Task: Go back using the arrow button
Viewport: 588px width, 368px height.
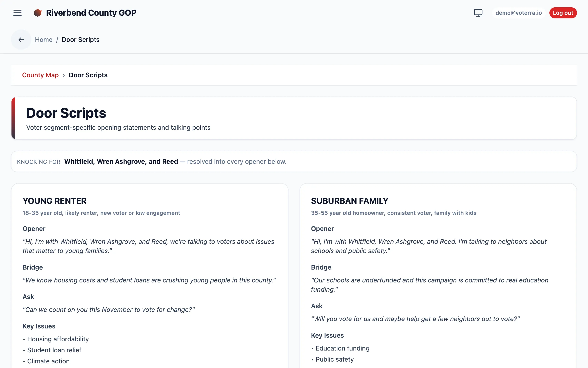Action: pos(21,39)
